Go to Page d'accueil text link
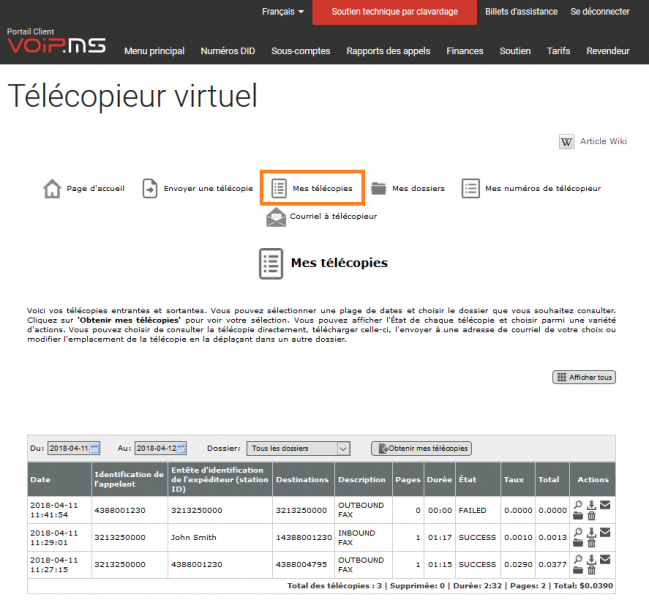649x600 pixels. click(x=95, y=188)
